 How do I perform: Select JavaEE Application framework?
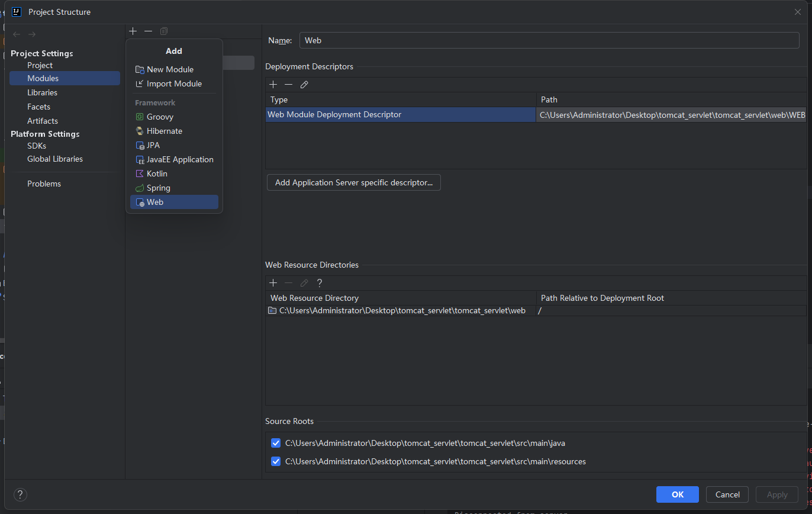(174, 159)
